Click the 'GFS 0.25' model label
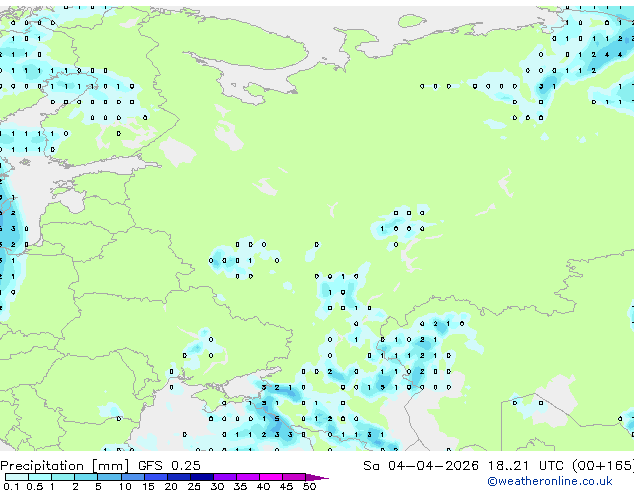This screenshot has height=490, width=634. click(x=169, y=466)
